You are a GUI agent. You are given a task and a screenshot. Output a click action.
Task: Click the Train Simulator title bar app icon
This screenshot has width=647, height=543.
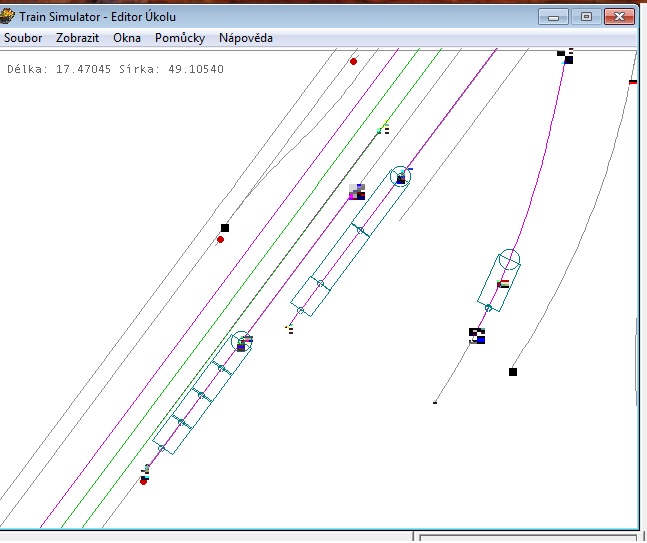tap(7, 16)
